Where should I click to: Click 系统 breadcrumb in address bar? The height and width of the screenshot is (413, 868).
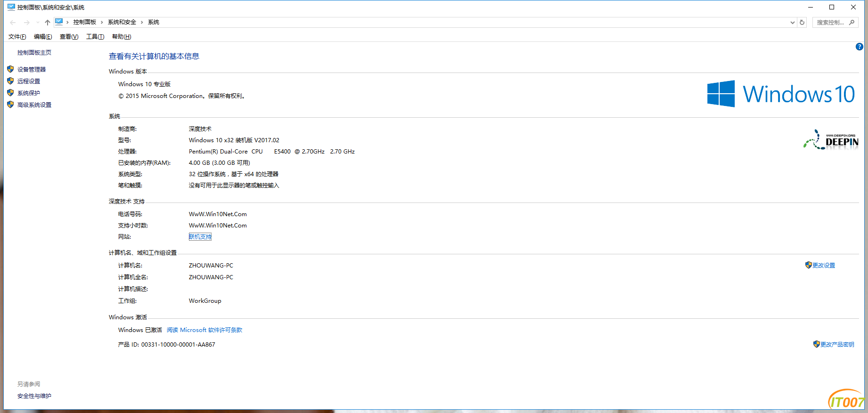click(154, 22)
